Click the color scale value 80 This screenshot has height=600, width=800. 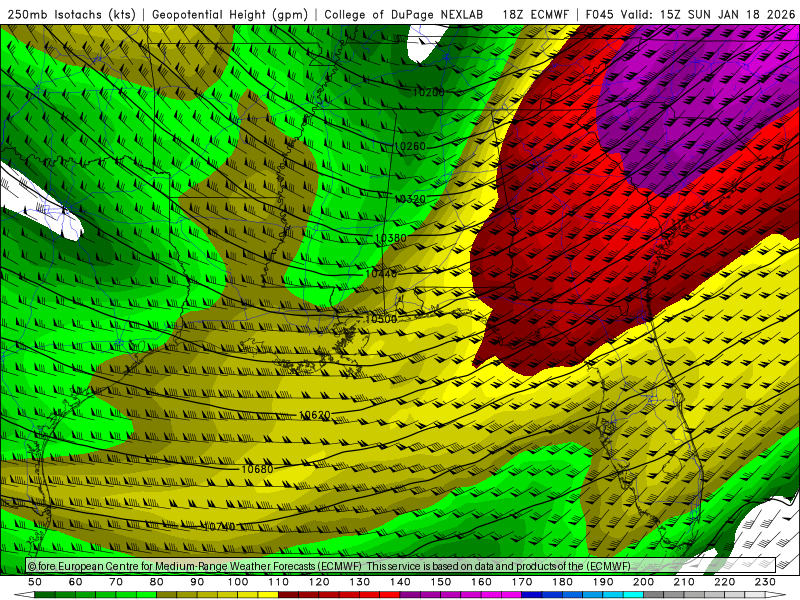click(x=157, y=582)
